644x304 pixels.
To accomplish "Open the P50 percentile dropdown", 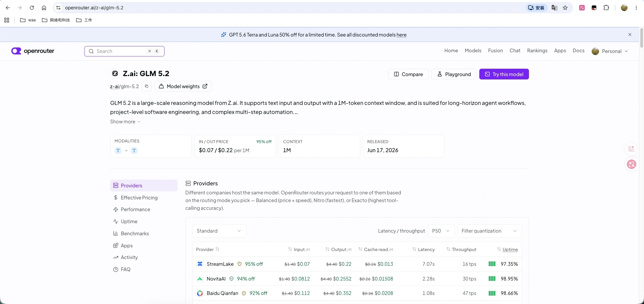I will tap(441, 231).
